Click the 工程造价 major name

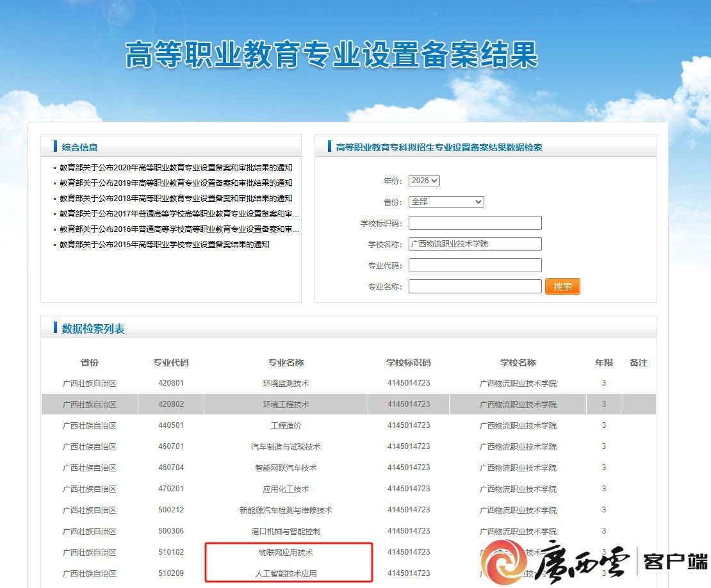[x=286, y=425]
